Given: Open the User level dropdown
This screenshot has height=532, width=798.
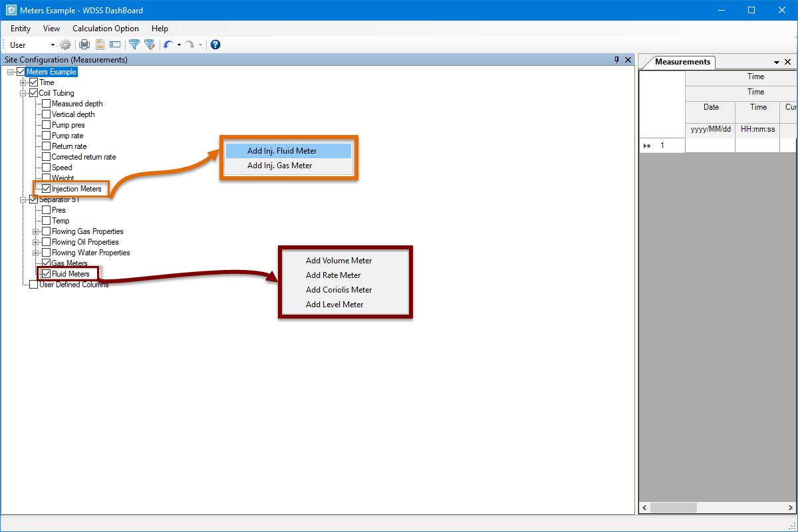Looking at the screenshot, I should coord(53,45).
